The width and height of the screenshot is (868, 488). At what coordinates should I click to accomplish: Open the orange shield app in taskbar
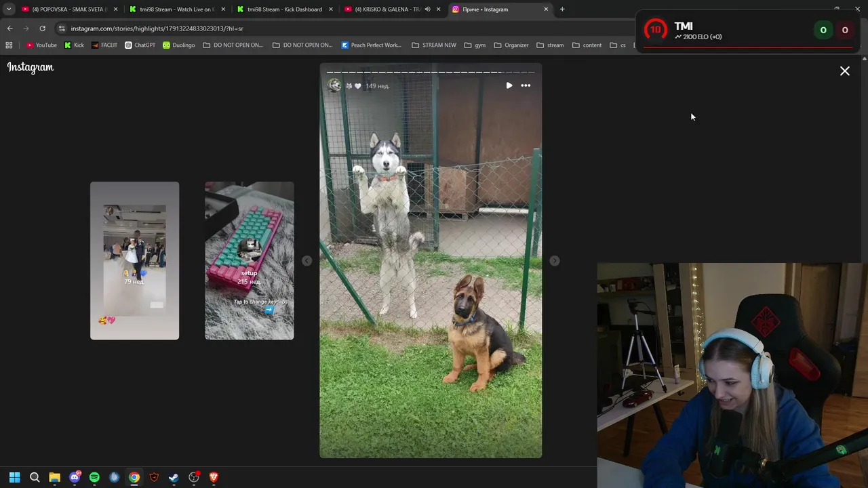[x=154, y=477]
